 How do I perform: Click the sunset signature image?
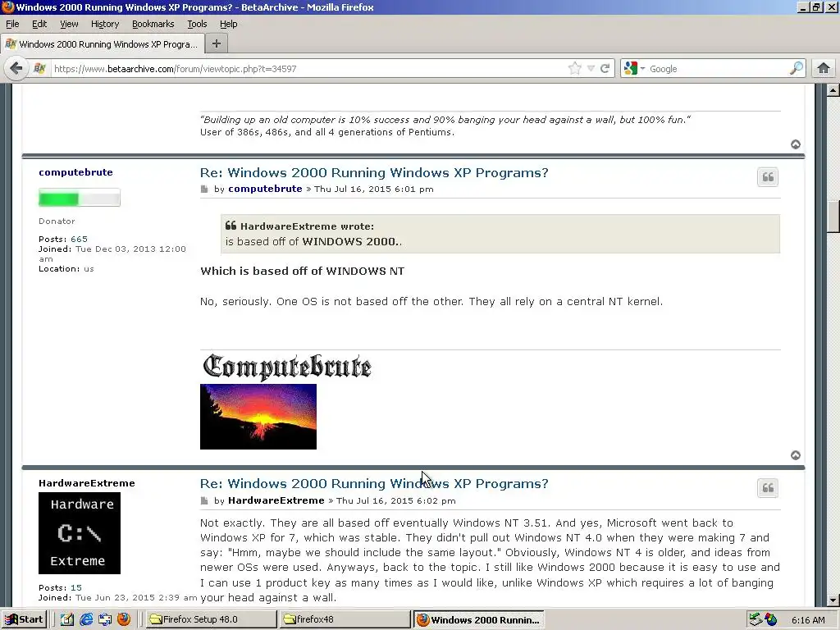(258, 417)
